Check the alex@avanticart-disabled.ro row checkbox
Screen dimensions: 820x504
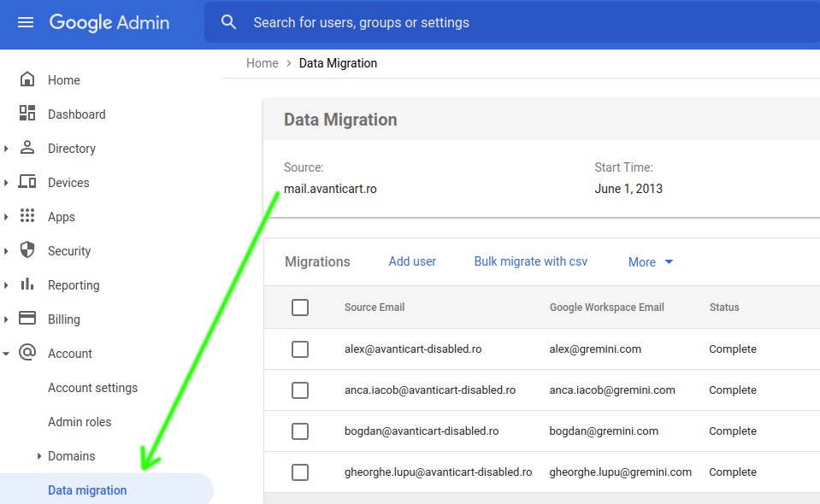[x=300, y=349]
